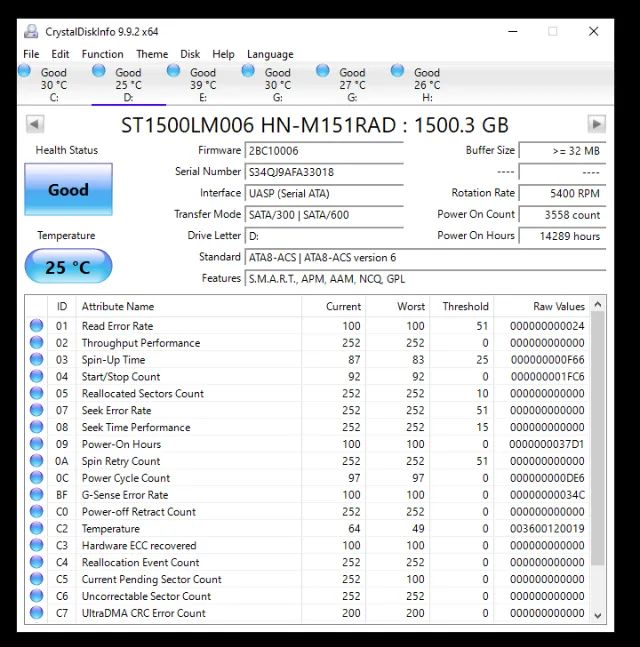Click the Firmware field 2BC10006

(x=324, y=151)
